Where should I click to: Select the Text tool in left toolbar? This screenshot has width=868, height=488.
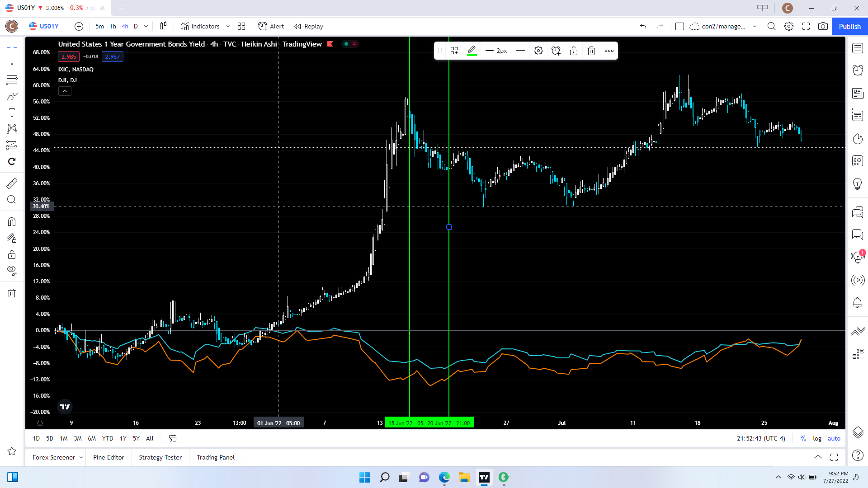coord(12,113)
